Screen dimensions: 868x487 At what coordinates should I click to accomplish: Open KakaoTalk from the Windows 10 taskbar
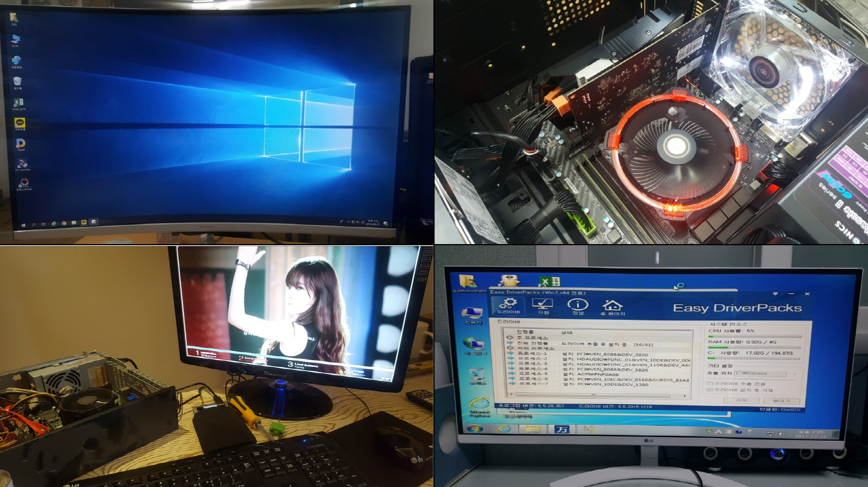tap(84, 221)
